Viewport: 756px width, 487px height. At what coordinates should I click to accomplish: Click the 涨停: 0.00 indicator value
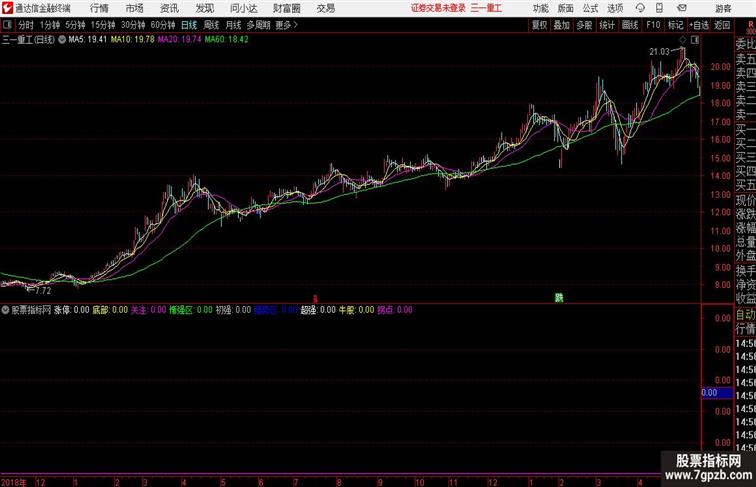(71, 310)
